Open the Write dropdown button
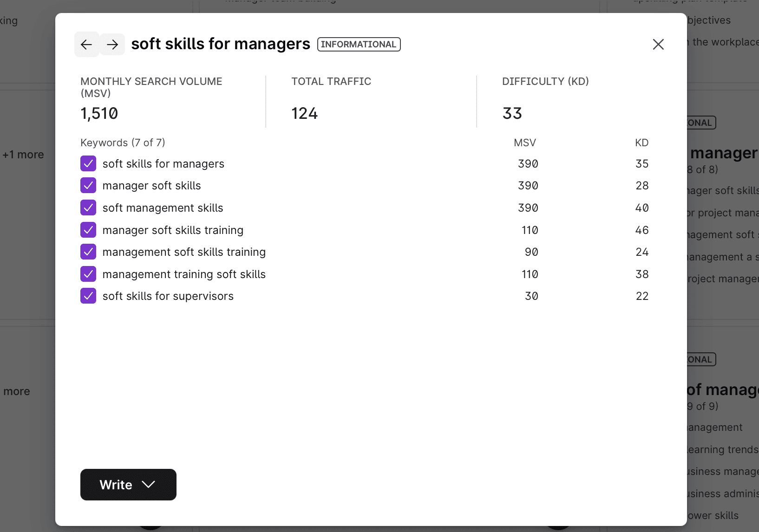This screenshot has height=532, width=759. click(116, 485)
